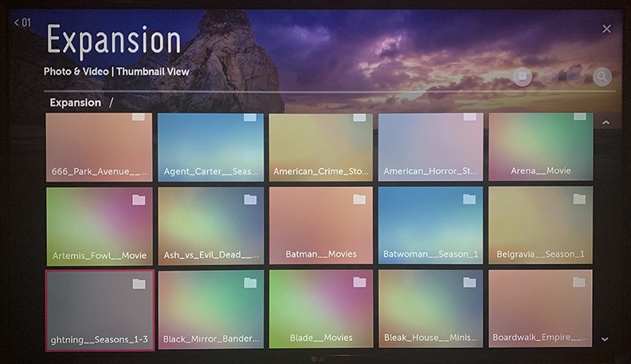Open the Batman__Movies folder

(x=321, y=225)
